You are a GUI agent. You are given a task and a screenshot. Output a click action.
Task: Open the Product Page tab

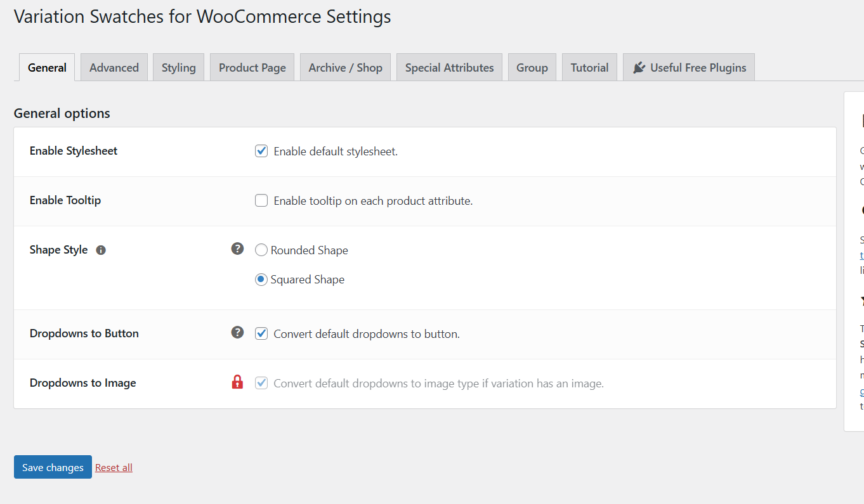[x=252, y=67]
